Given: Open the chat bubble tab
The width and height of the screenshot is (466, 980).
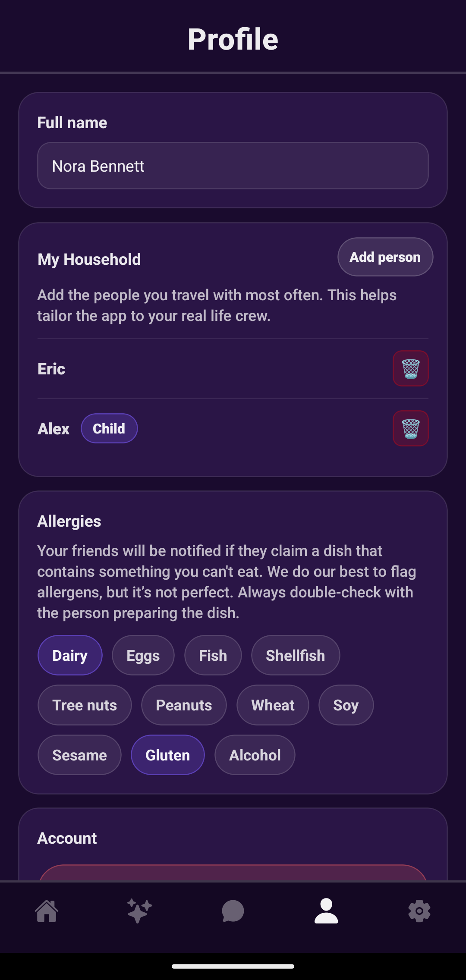Looking at the screenshot, I should tap(233, 911).
